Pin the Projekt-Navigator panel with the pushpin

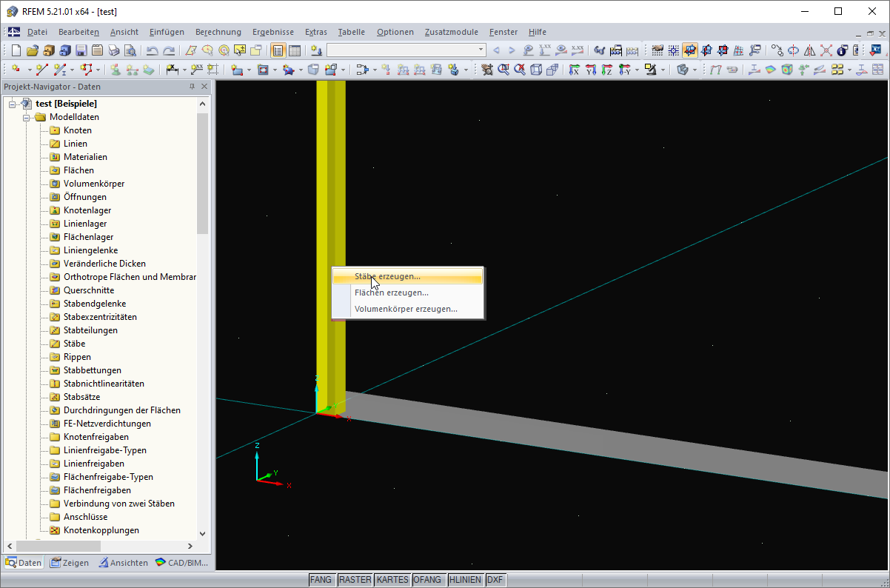(192, 87)
